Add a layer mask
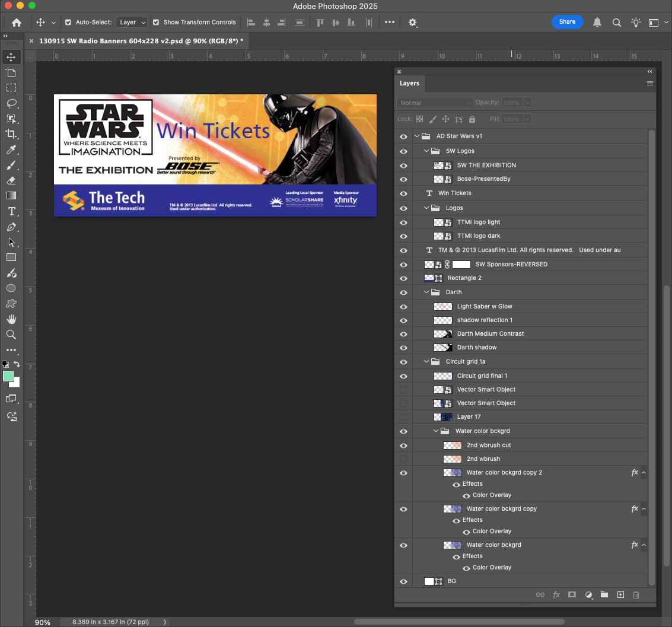The height and width of the screenshot is (627, 672). (572, 595)
